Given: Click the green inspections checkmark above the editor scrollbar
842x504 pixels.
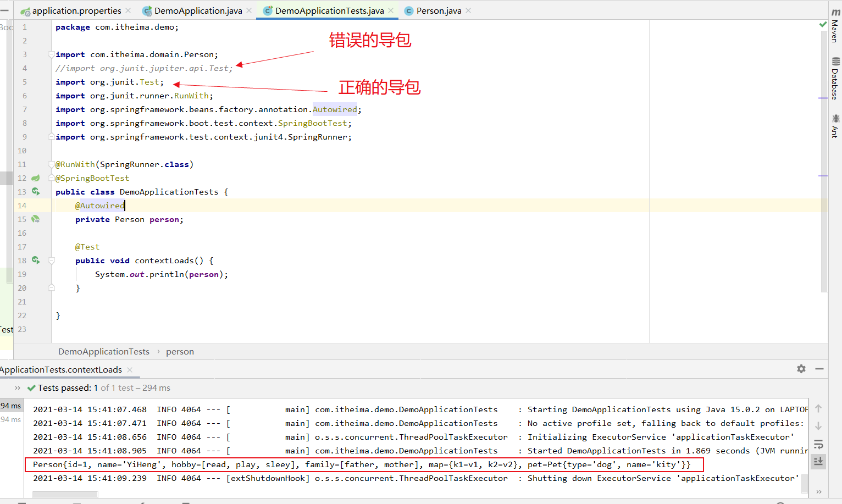Looking at the screenshot, I should 823,24.
